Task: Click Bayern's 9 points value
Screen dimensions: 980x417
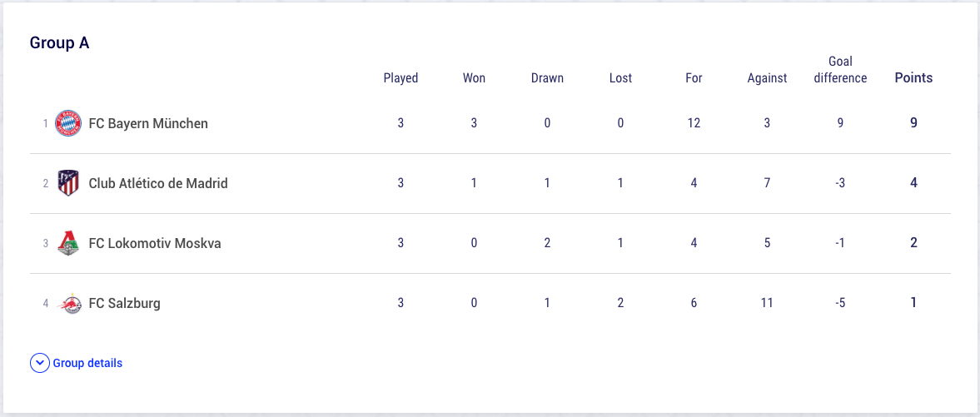Action: pyautogui.click(x=913, y=123)
